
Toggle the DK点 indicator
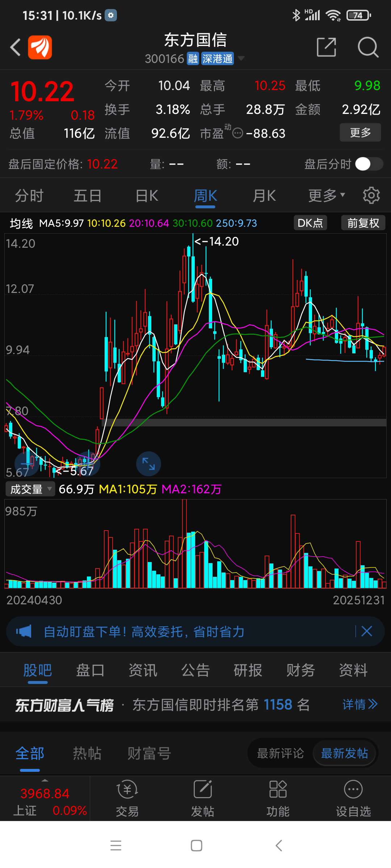coord(310,223)
